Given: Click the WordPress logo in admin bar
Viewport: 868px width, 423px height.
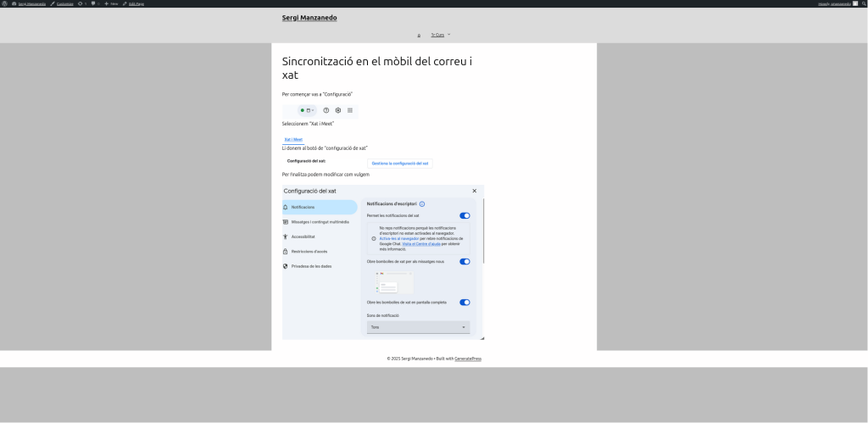Looking at the screenshot, I should (3, 3).
